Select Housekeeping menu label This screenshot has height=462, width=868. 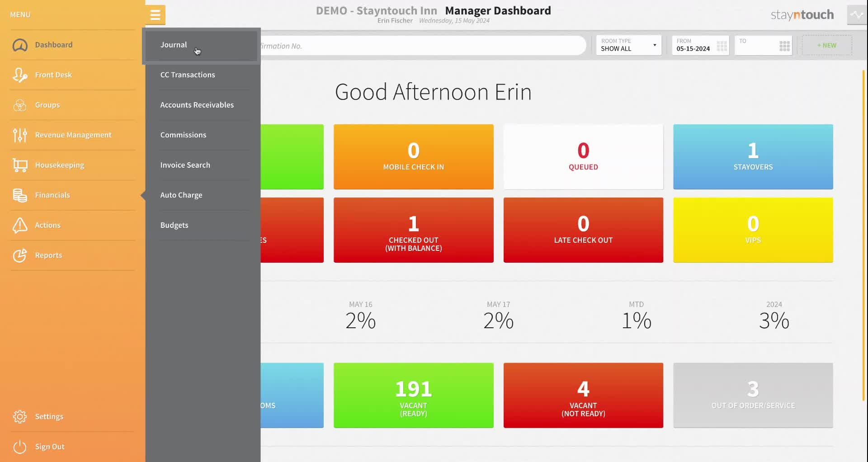(60, 165)
